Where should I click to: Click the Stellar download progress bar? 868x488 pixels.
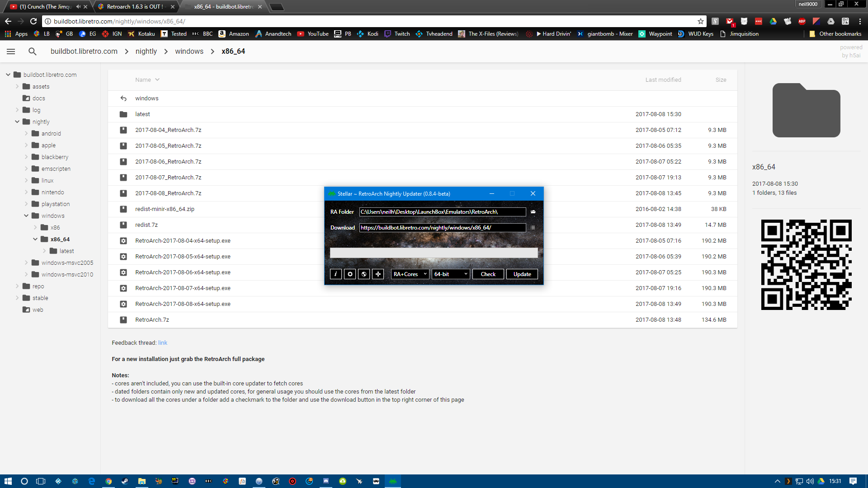click(434, 253)
